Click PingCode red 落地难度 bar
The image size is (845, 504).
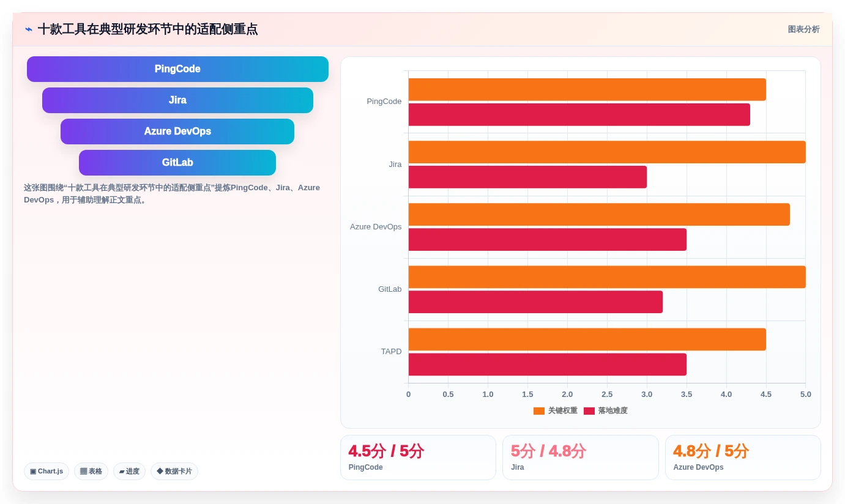pyautogui.click(x=579, y=114)
